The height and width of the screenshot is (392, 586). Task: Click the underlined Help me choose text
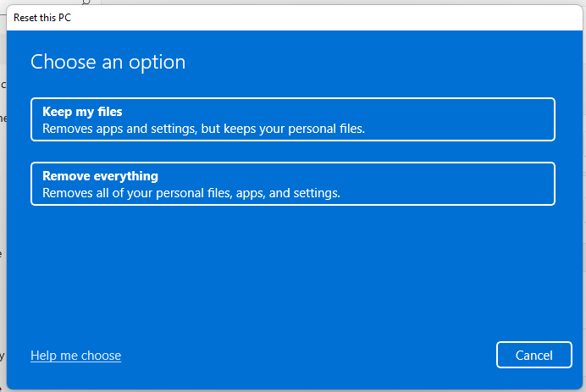(75, 356)
